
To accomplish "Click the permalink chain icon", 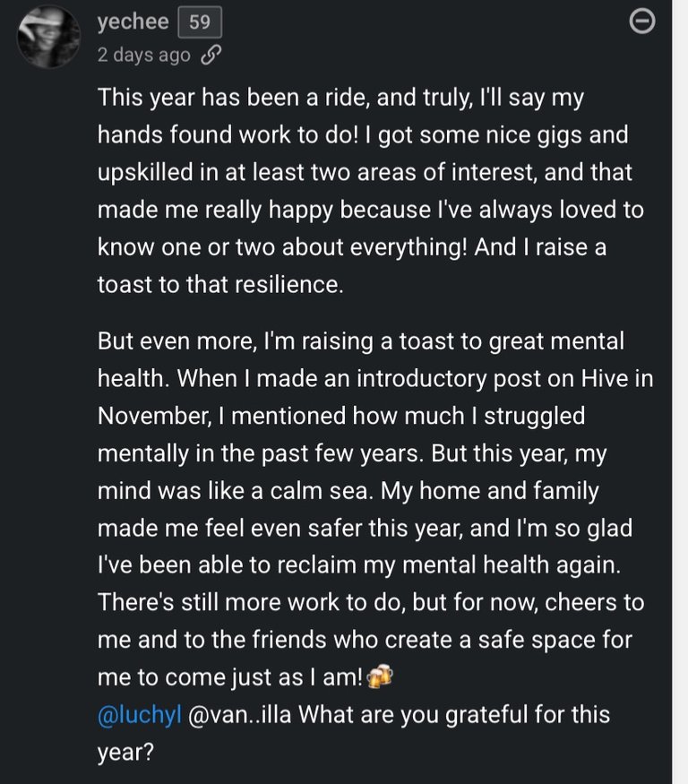I will 211,55.
